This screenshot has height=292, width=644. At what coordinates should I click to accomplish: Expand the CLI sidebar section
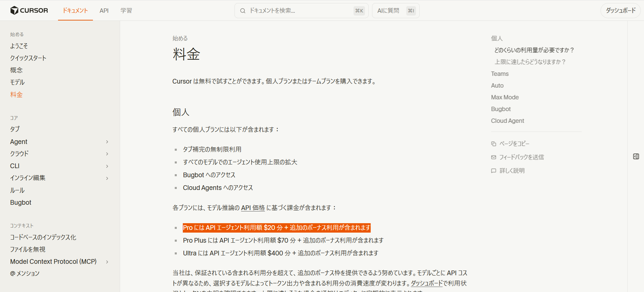[107, 166]
